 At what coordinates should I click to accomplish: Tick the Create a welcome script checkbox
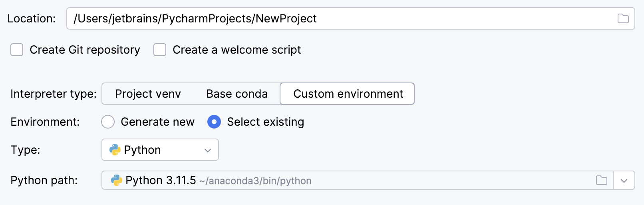(x=160, y=50)
